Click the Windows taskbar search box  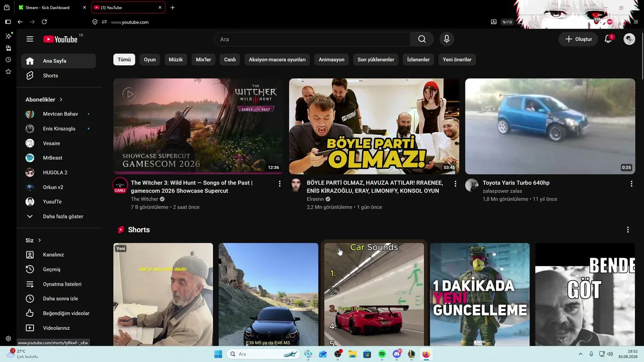tap(264, 354)
